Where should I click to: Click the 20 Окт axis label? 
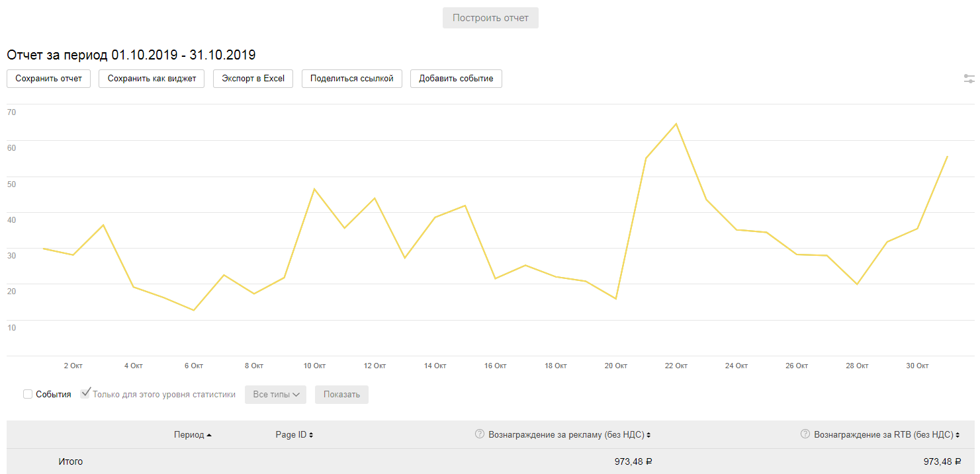pos(616,366)
